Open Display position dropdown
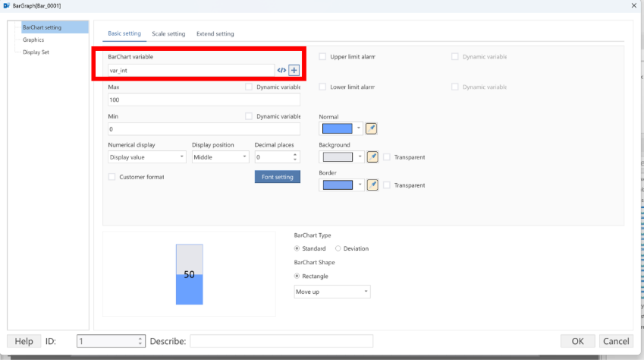 221,157
